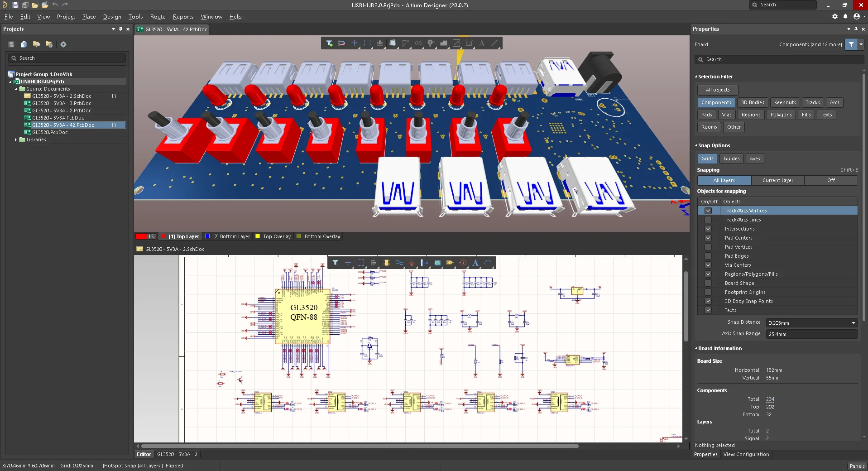This screenshot has height=471, width=868.
Task: Click the PCB selection filter funnel icon
Action: coord(329,43)
